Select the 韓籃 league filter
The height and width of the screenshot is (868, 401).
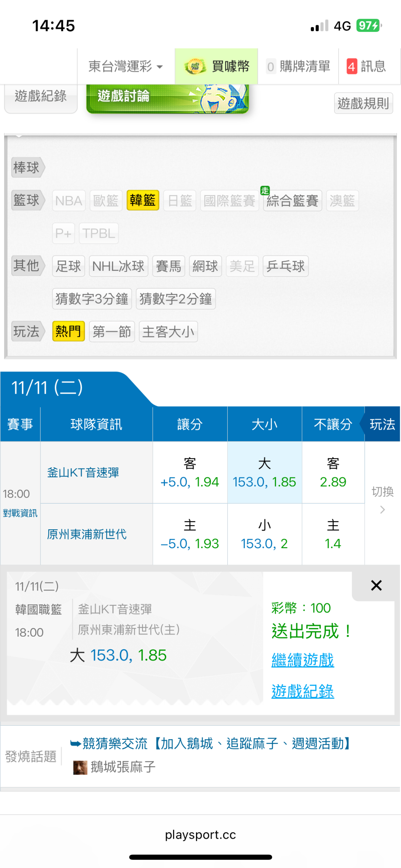(x=143, y=201)
